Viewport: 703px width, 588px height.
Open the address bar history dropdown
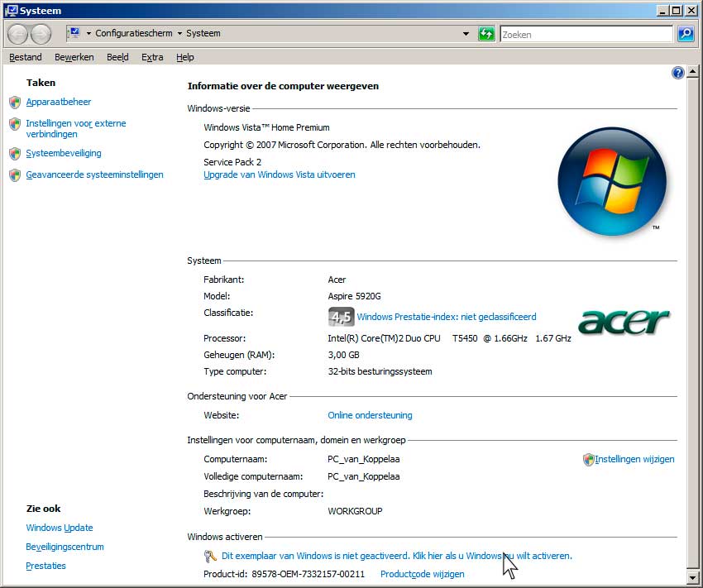[467, 33]
